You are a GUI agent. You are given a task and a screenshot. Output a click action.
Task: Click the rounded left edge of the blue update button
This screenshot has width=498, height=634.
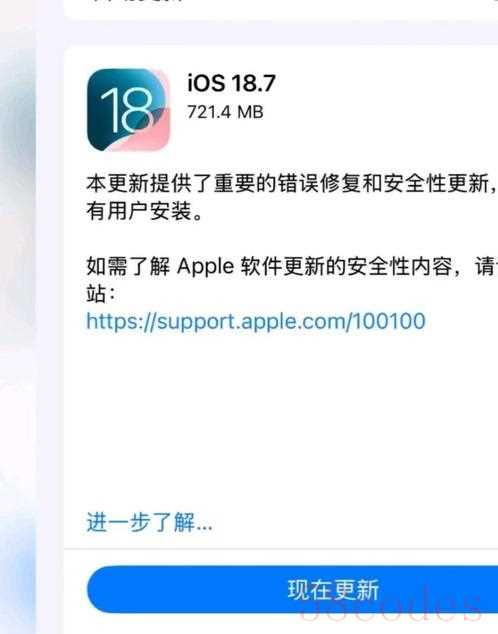(99, 589)
